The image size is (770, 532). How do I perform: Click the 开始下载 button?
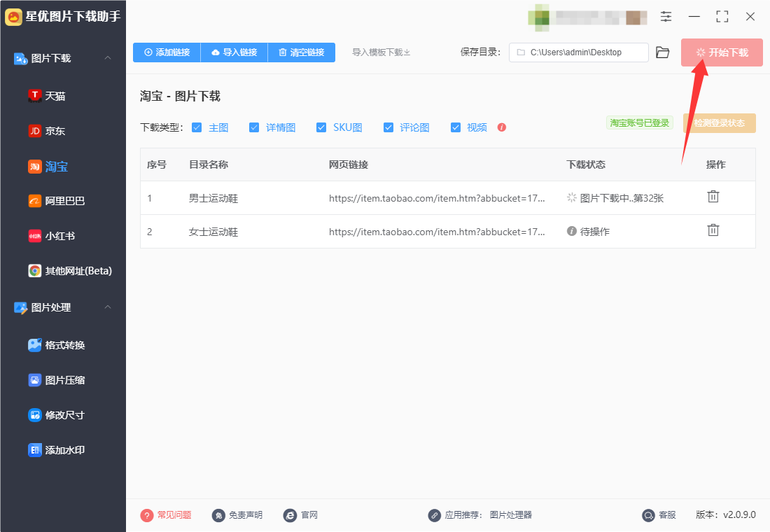(722, 52)
